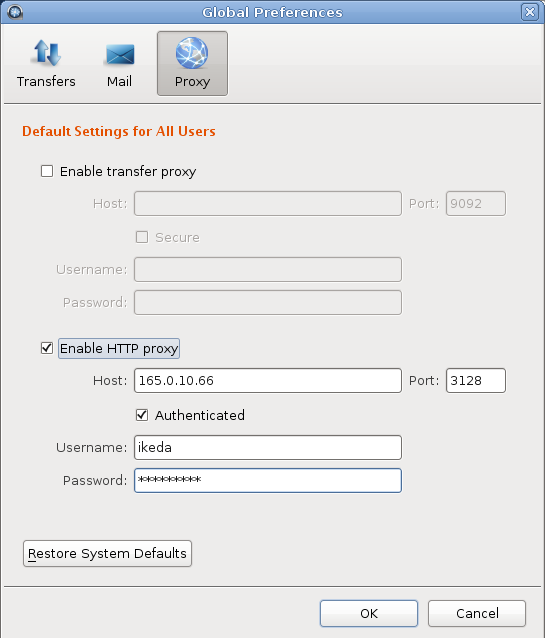The width and height of the screenshot is (545, 638).
Task: Click the Enable HTTP proxy label
Action: tap(119, 348)
